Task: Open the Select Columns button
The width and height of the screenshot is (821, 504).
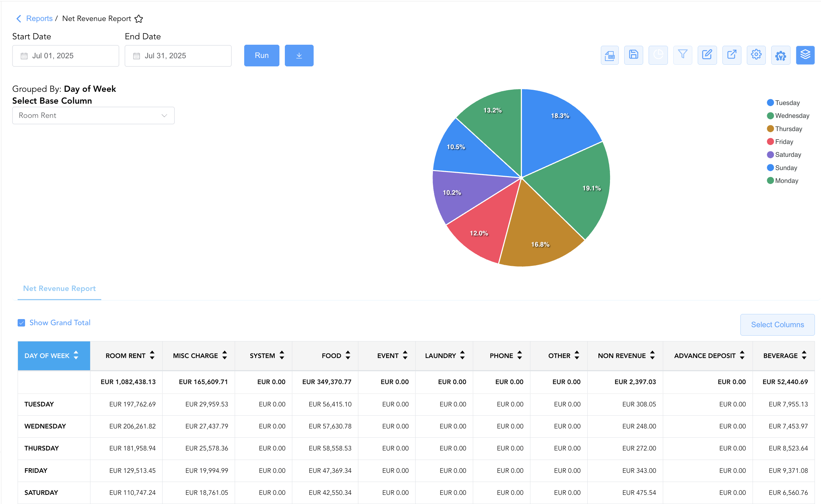Action: point(777,324)
